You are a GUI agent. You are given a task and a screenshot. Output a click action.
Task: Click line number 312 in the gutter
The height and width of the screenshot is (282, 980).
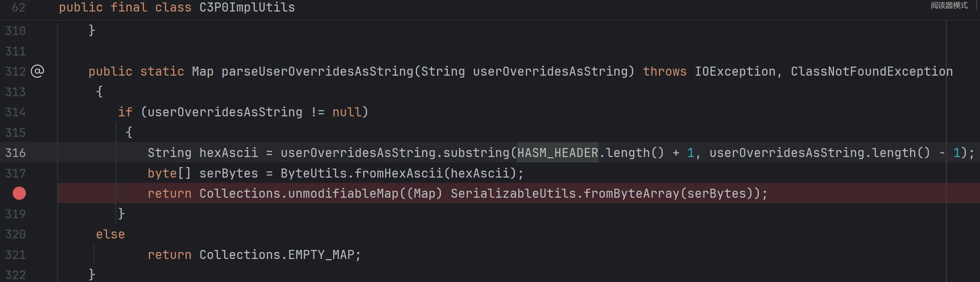[16, 72]
